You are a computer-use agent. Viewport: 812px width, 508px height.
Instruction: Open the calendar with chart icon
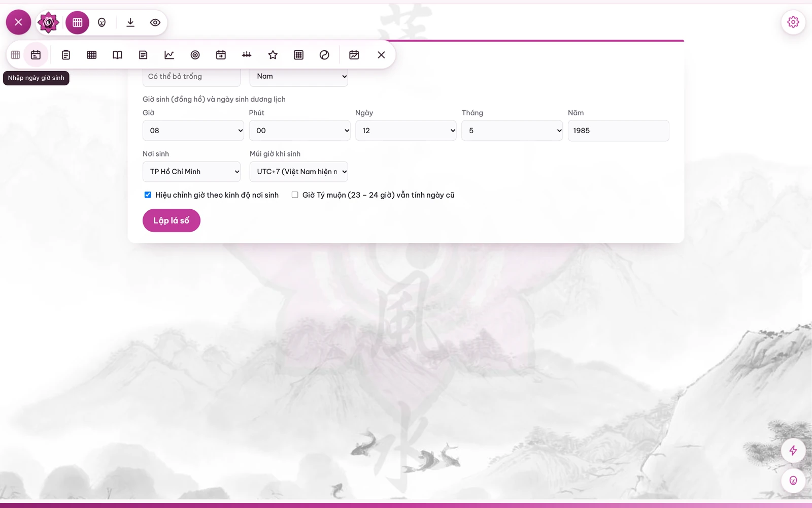point(354,55)
